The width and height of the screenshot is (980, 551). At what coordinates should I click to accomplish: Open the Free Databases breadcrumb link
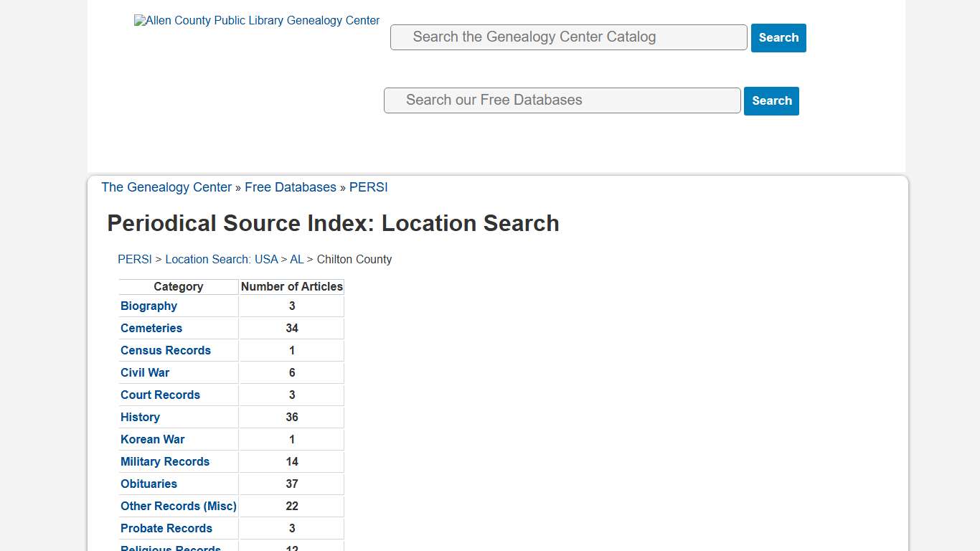pos(291,187)
